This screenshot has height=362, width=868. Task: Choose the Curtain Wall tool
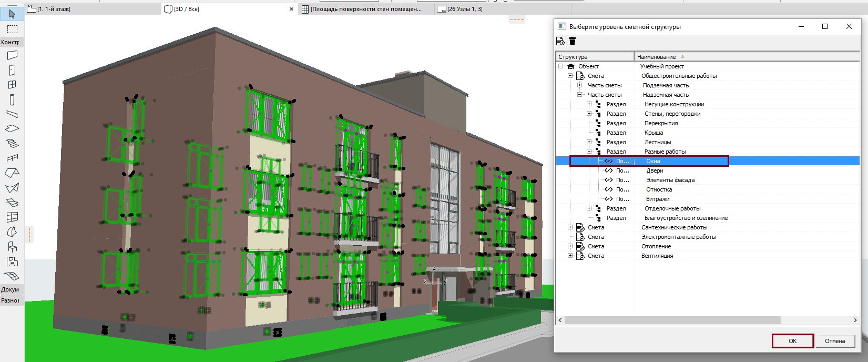point(12,217)
